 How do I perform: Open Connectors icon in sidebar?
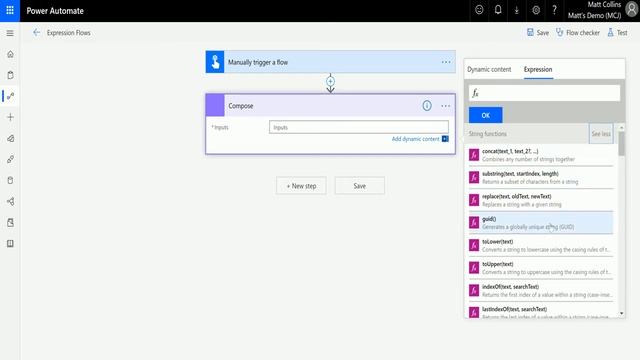click(x=10, y=159)
